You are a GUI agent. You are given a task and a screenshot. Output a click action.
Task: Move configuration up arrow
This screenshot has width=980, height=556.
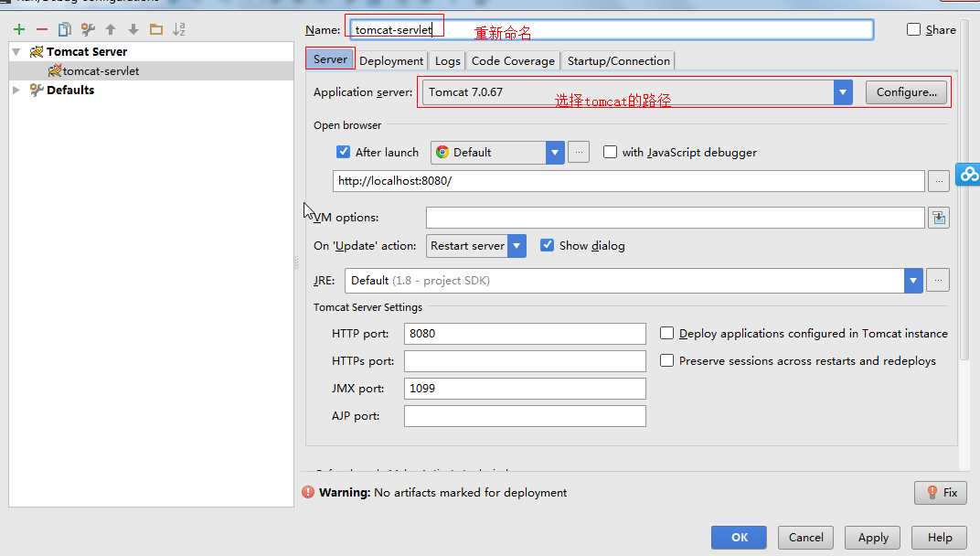point(111,29)
